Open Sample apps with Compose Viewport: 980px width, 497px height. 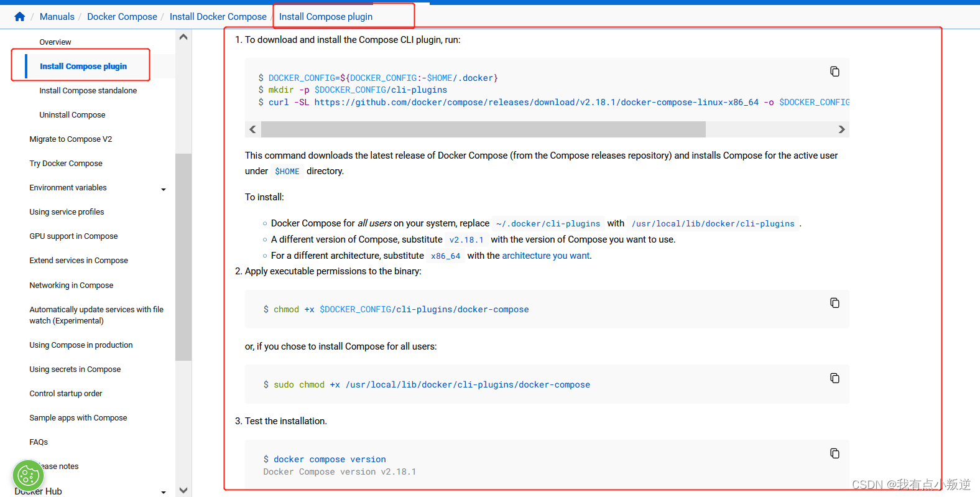(x=78, y=418)
